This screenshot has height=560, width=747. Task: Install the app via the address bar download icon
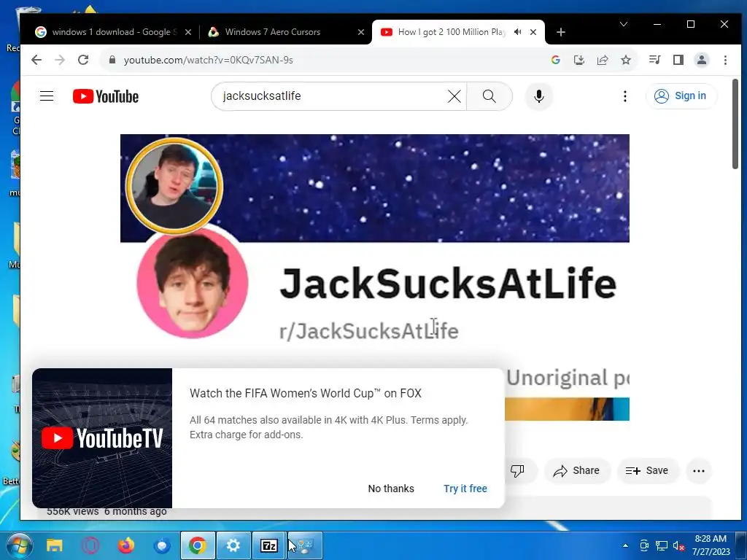coord(578,60)
